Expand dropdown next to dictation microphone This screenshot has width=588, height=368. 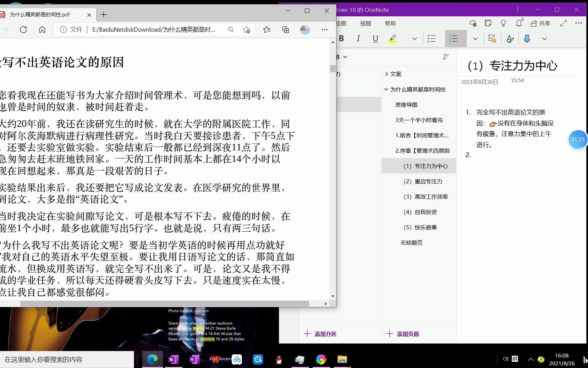tap(544, 39)
